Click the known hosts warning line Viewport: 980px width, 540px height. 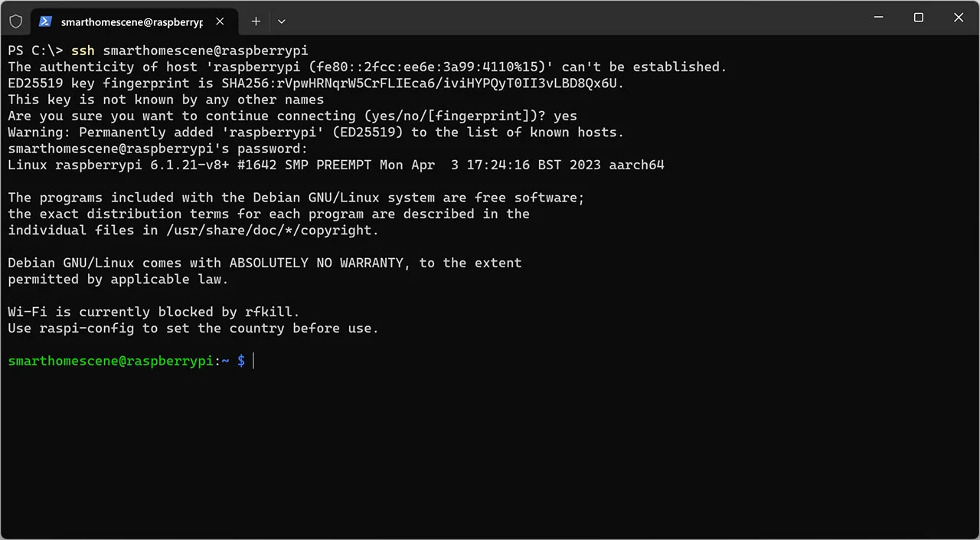click(x=315, y=132)
